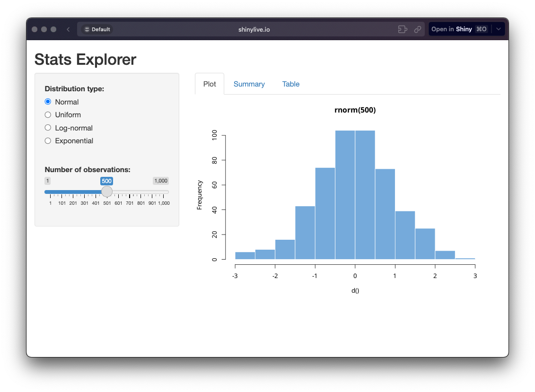Expand the Open in dropdown chevron

(x=499, y=29)
